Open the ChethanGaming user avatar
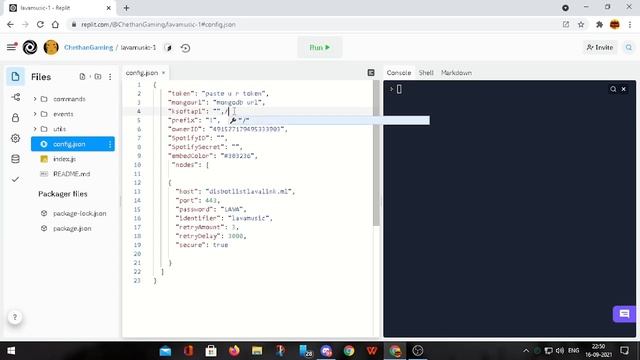Screen dimensions: 640x360 [x=51, y=47]
